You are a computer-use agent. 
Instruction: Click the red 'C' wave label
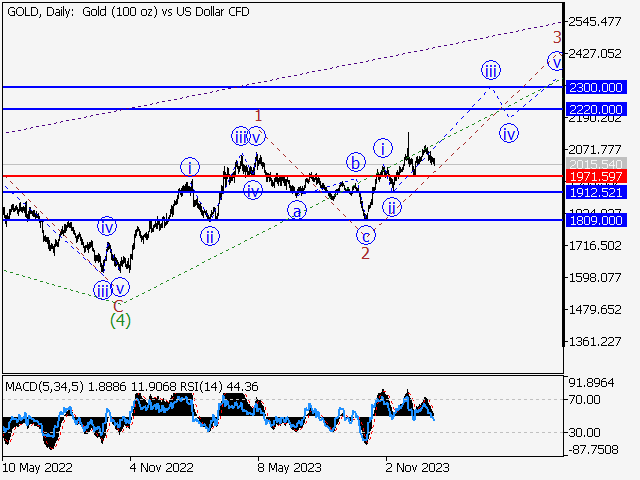[117, 305]
